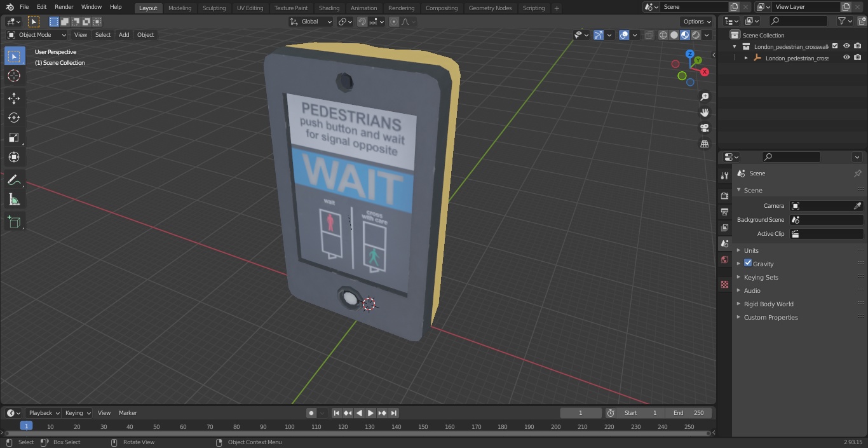Viewport: 868px width, 448px height.
Task: Select the Annotate tool
Action: tap(14, 180)
